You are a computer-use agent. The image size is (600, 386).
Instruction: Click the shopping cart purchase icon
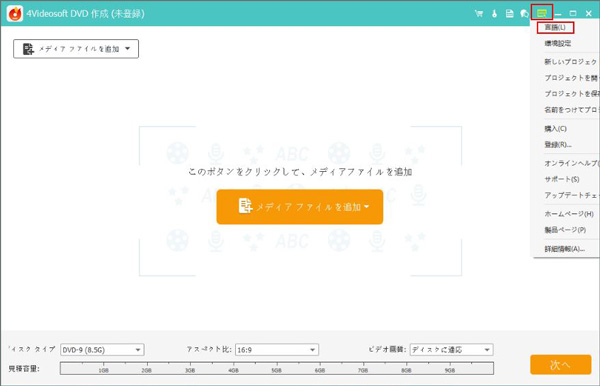click(479, 14)
